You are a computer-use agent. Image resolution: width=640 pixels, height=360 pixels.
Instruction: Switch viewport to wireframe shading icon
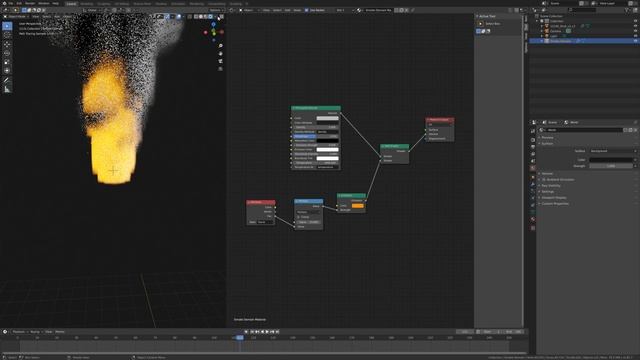(x=196, y=17)
